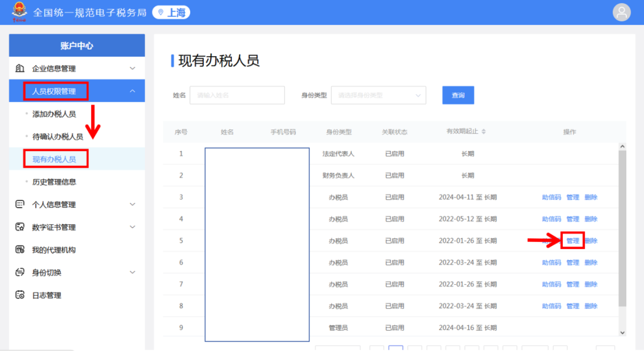Collapse the 人员权限管理 section chevron
This screenshot has height=351, width=644.
[132, 91]
